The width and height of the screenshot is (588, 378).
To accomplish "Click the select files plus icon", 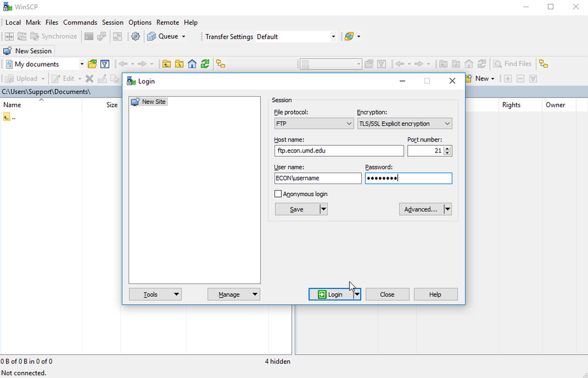I will pos(508,78).
